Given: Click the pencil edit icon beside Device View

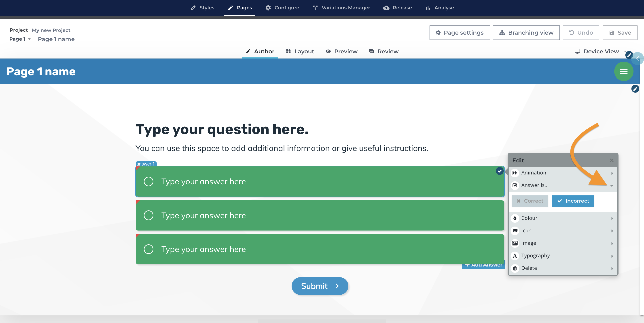Looking at the screenshot, I should pyautogui.click(x=629, y=55).
